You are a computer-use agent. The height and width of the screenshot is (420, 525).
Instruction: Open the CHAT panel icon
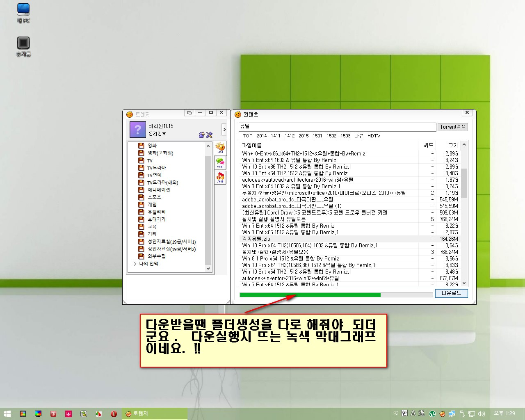220,163
